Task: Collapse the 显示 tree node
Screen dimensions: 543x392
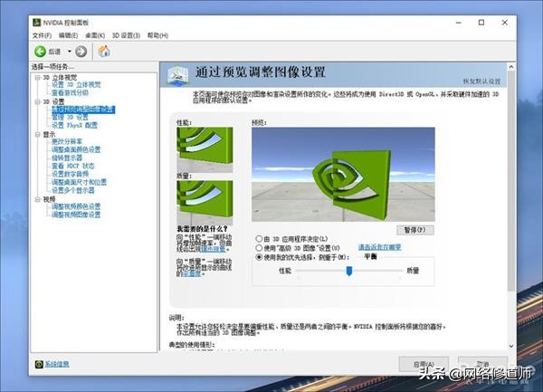Action: pyautogui.click(x=36, y=134)
